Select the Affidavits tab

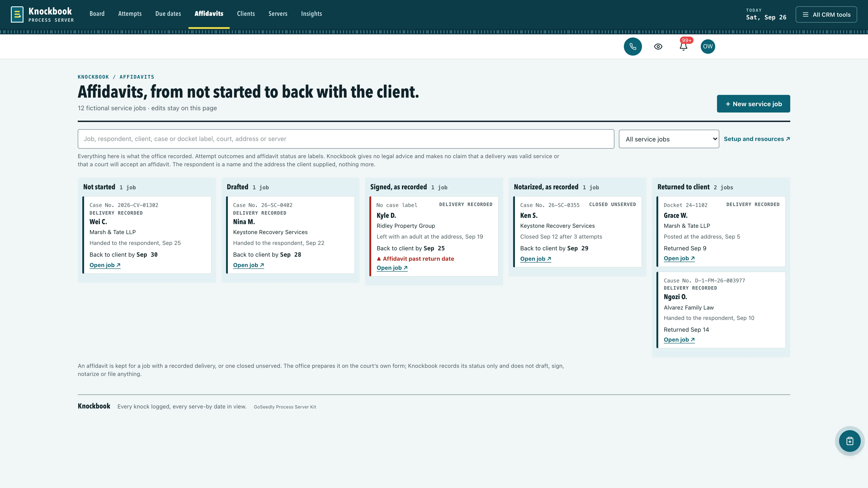click(x=209, y=14)
